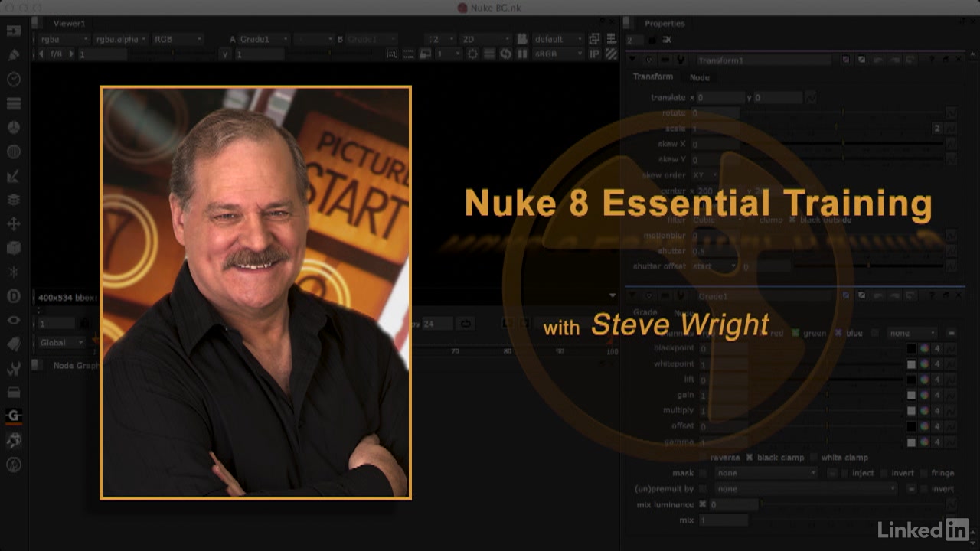Open the skew order XY dropdown

point(704,174)
